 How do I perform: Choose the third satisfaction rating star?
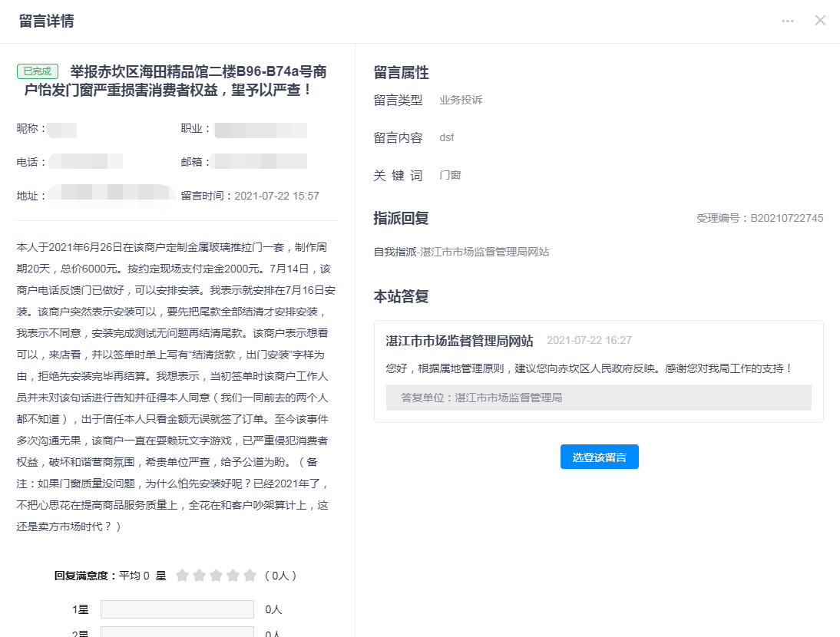(x=216, y=576)
